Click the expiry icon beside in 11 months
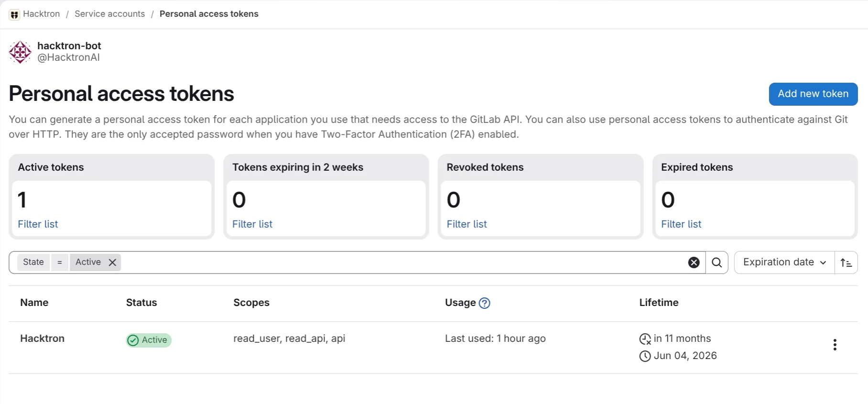868x404 pixels. (x=645, y=339)
